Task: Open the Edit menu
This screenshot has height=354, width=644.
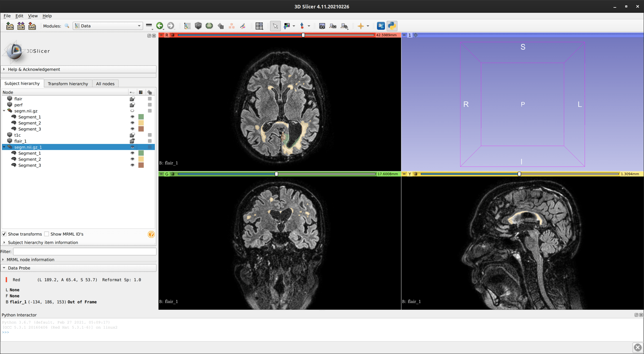Action: pos(19,16)
